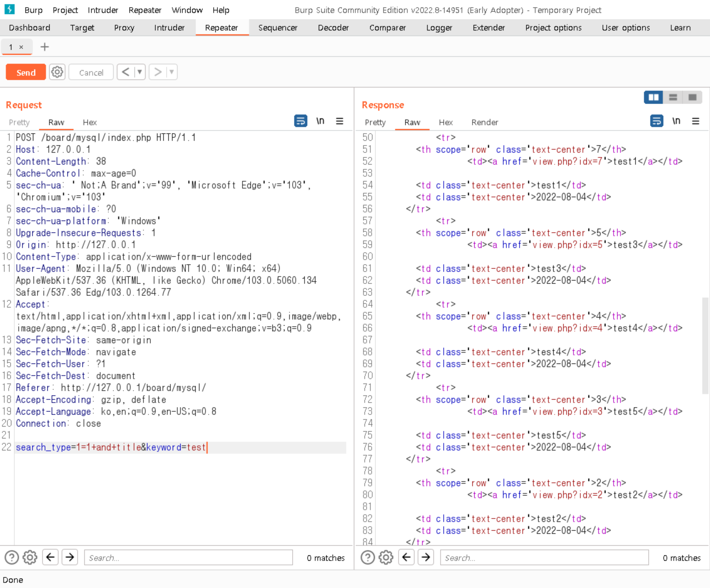710x588 pixels.
Task: Select Raw view in Request panel
Action: pos(56,122)
